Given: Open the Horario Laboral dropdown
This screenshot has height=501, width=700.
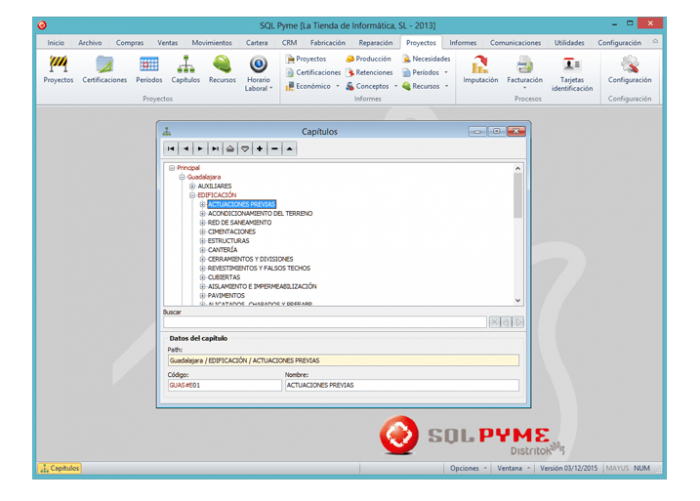Looking at the screenshot, I should click(257, 73).
